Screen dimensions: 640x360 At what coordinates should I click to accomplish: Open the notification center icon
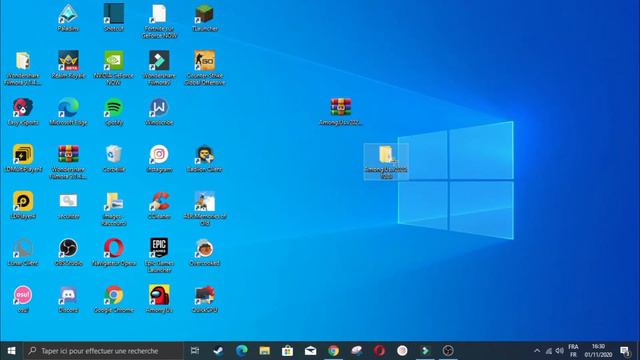(625, 351)
